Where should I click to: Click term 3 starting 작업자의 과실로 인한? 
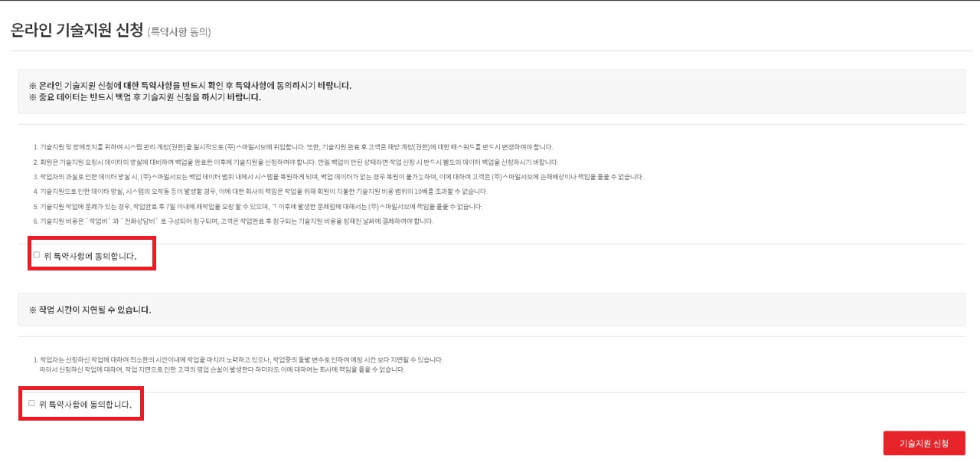(x=338, y=177)
